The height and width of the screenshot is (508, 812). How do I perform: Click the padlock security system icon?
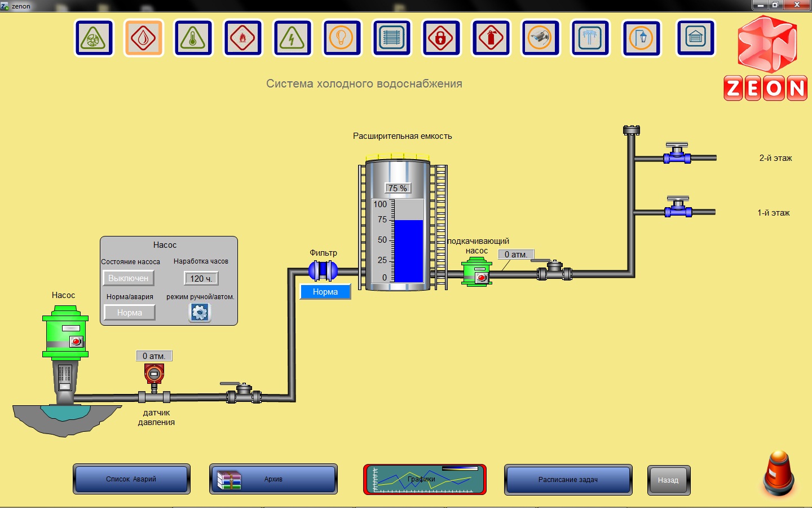[x=442, y=38]
